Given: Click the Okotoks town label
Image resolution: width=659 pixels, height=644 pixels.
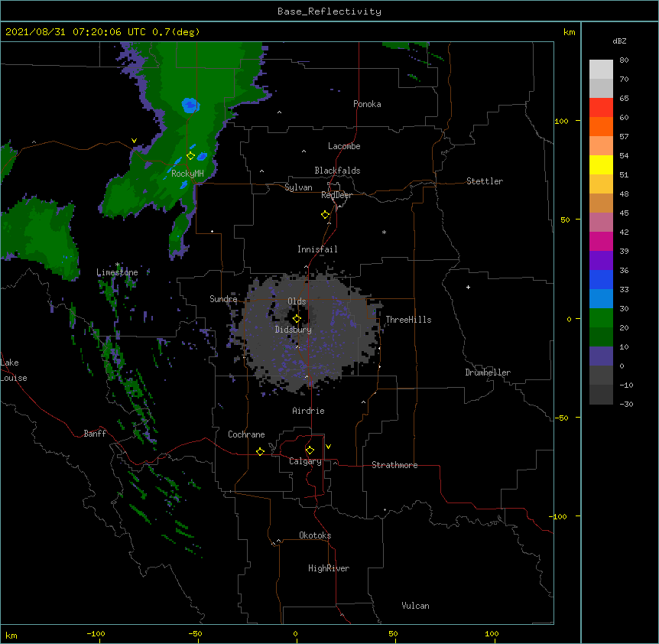Looking at the screenshot, I should [315, 535].
